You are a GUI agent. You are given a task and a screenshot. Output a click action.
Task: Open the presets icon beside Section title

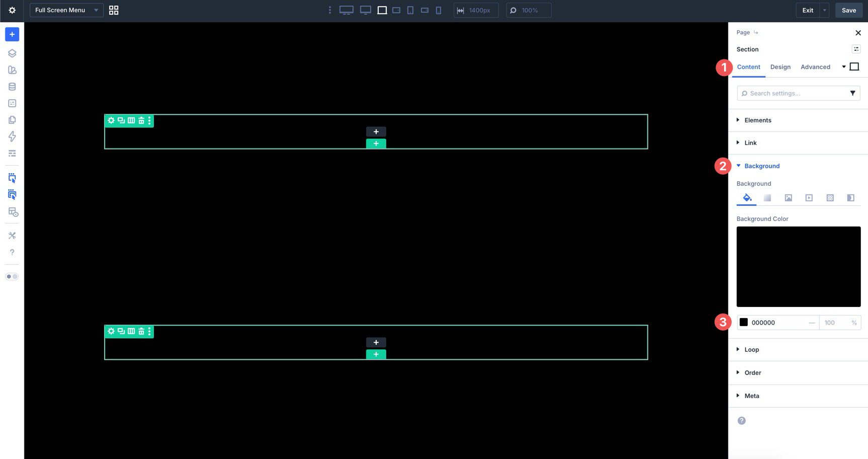[x=856, y=49]
